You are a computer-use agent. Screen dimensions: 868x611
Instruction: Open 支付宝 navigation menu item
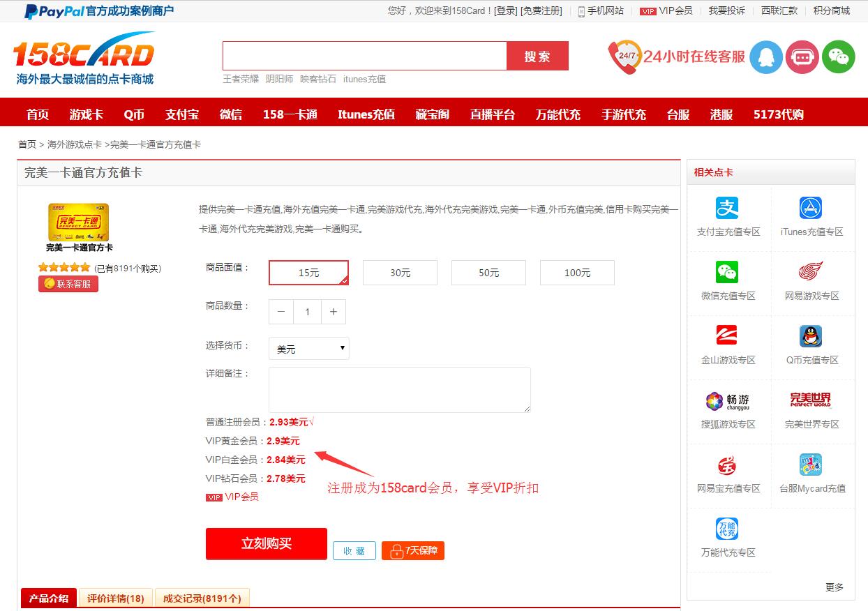pyautogui.click(x=182, y=114)
